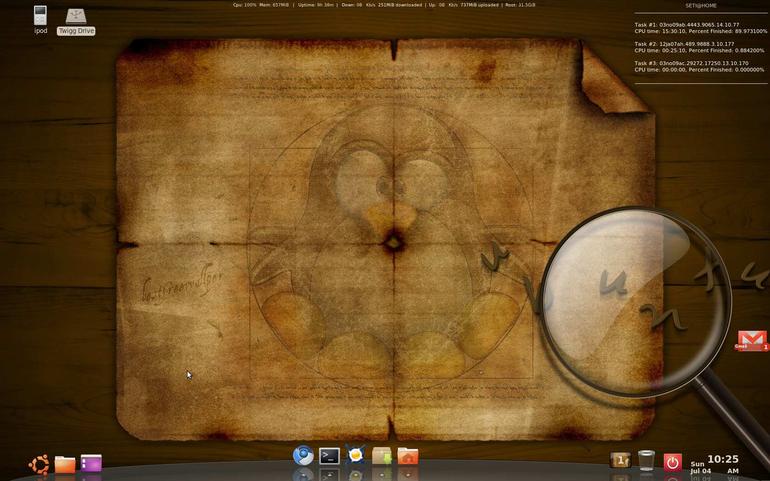Image resolution: width=770 pixels, height=481 pixels.
Task: Click the red power button icon
Action: [672, 462]
